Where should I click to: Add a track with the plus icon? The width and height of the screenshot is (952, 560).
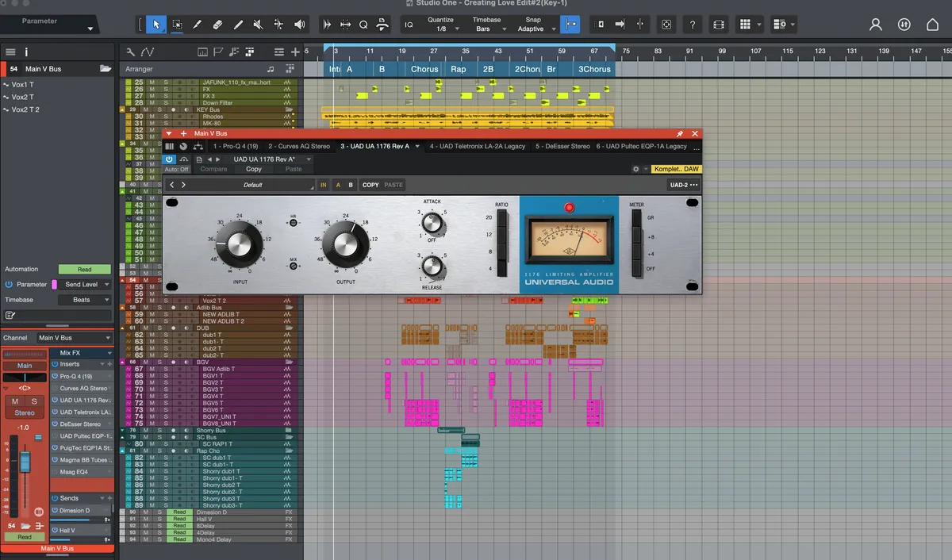point(296,52)
